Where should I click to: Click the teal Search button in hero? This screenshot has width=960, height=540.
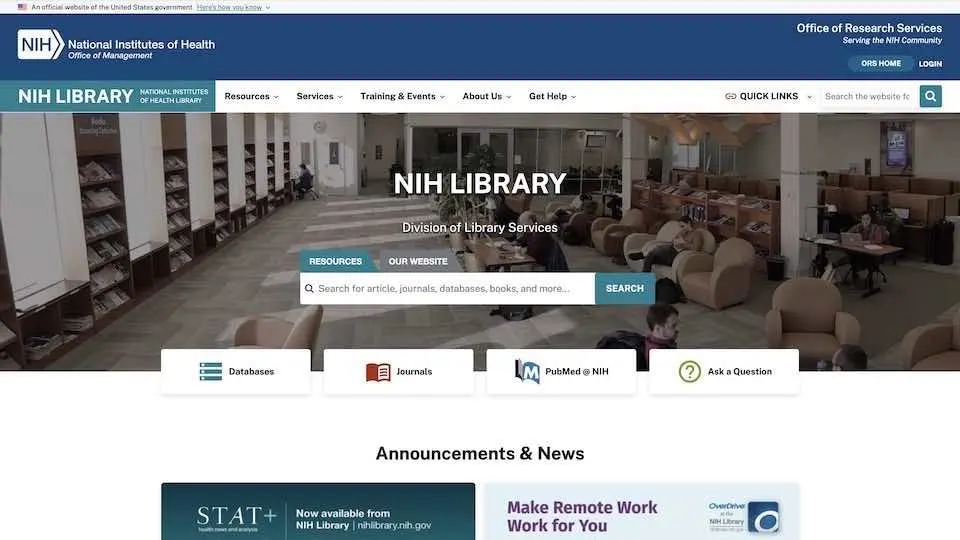tap(625, 289)
